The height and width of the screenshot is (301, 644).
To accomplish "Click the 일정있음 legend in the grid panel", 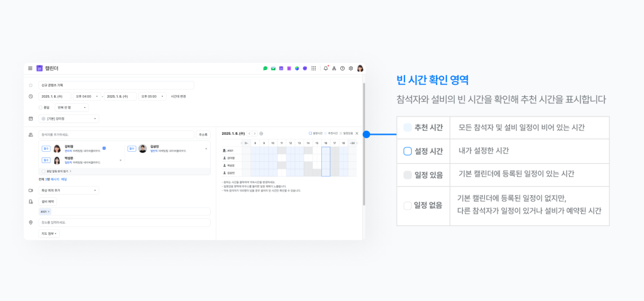I will point(346,133).
